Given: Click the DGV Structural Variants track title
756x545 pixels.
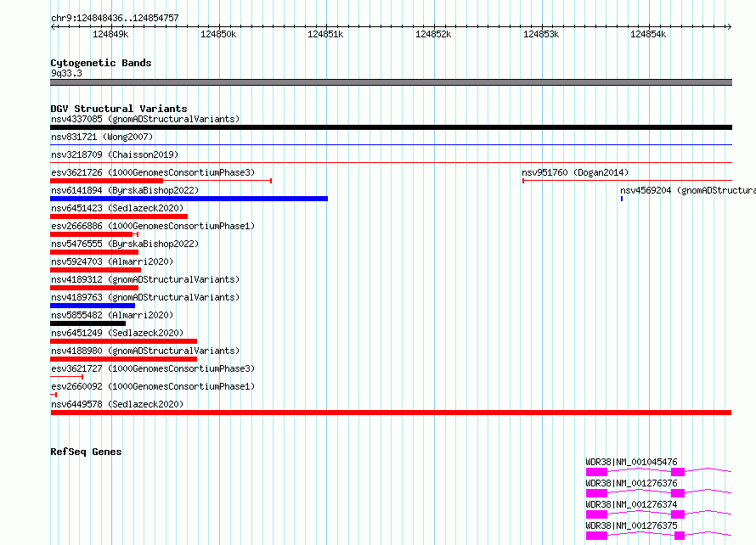Looking at the screenshot, I should [119, 109].
